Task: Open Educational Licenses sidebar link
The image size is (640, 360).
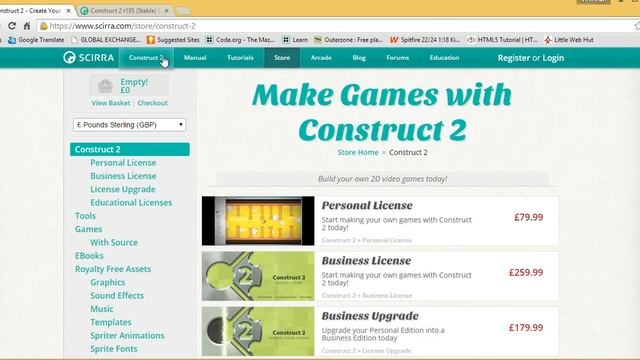Action: point(131,202)
